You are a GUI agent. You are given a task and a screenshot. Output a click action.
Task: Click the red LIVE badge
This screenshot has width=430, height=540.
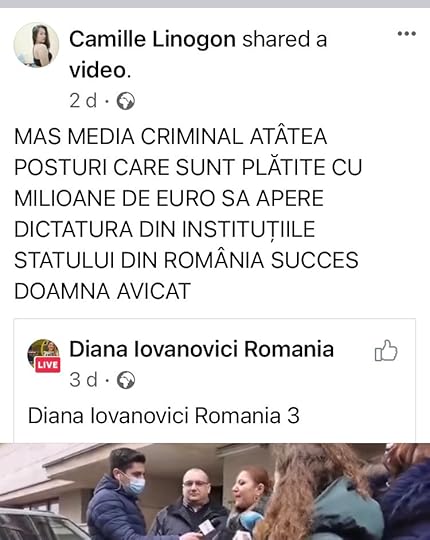[48, 365]
